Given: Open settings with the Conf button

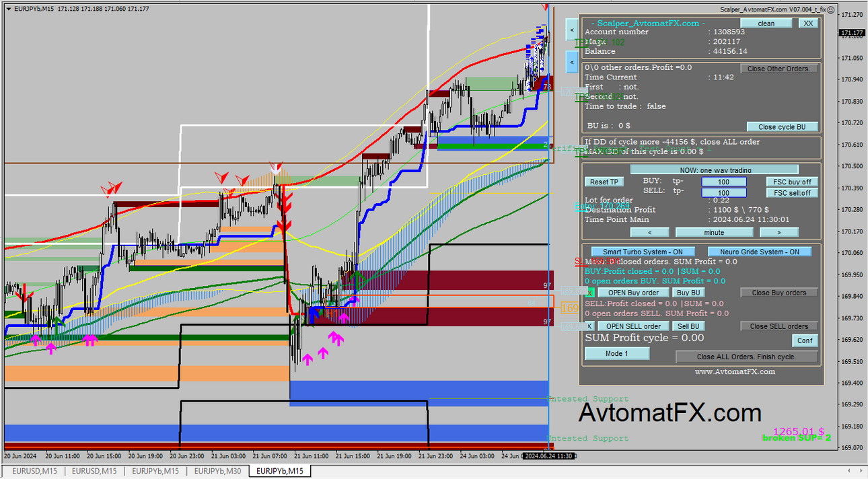Looking at the screenshot, I should [805, 340].
